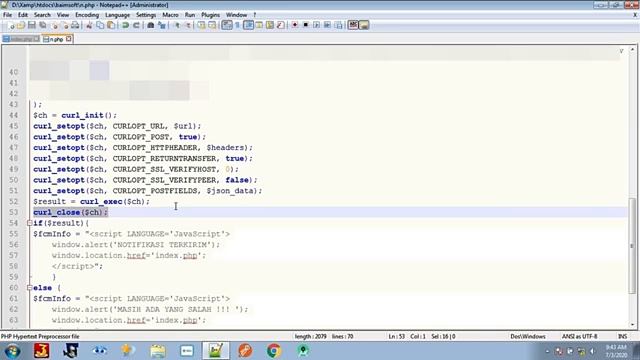This screenshot has height=360, width=640.
Task: Open the Replace toolbar icon
Action: point(162,25)
